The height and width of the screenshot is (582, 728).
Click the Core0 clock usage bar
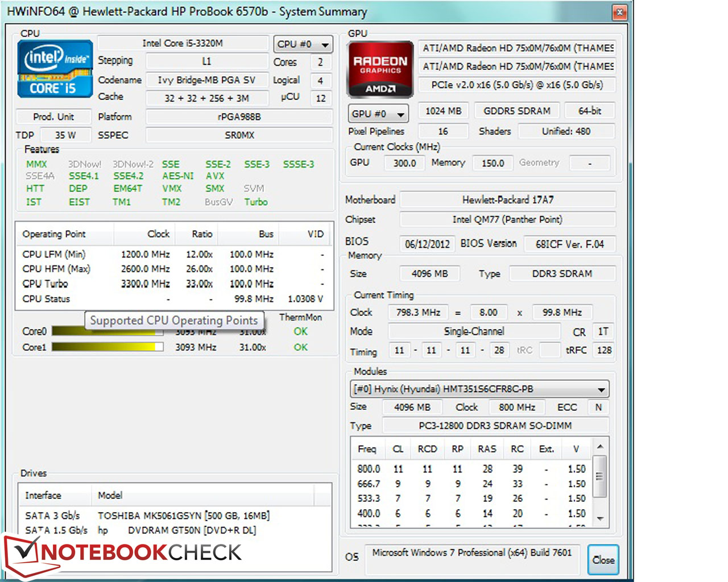107,331
